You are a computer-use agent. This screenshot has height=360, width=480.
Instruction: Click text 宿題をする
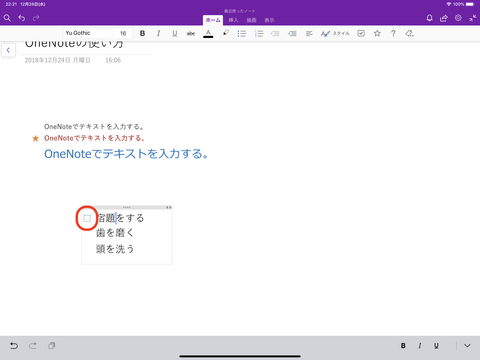click(120, 218)
